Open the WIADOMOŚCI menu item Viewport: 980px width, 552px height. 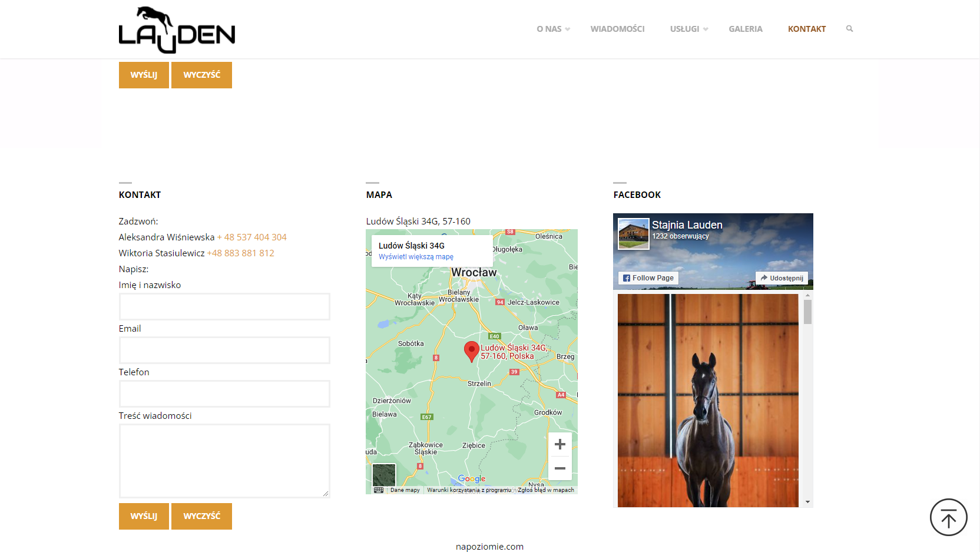pos(617,29)
